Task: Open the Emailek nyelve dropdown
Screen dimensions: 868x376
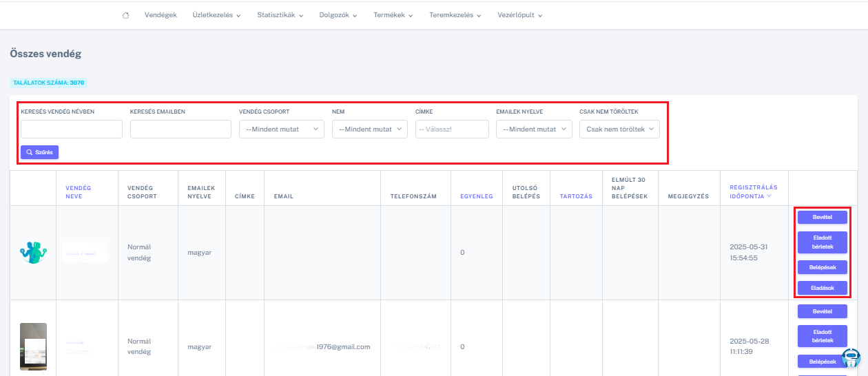Action: tap(534, 129)
